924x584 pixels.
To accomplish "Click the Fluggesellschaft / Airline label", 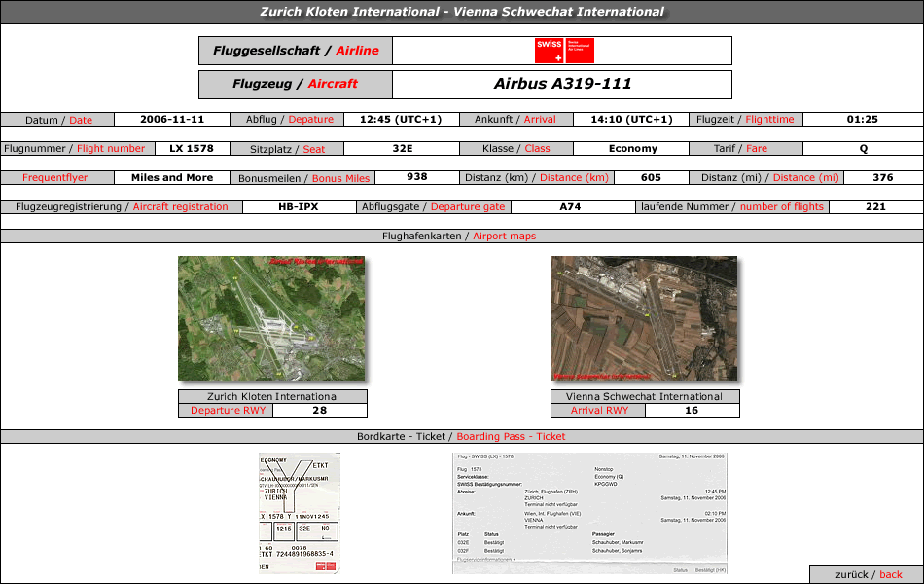I will click(x=296, y=51).
